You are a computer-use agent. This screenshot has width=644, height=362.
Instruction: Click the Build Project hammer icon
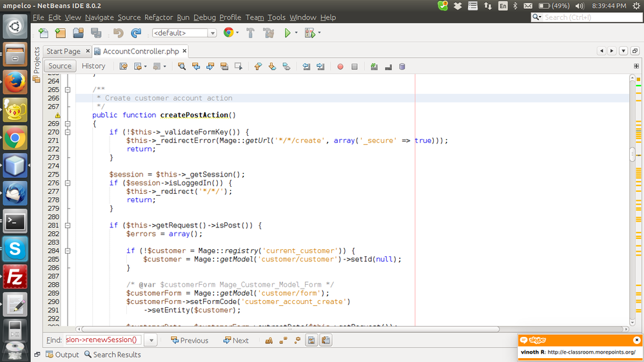tap(251, 33)
